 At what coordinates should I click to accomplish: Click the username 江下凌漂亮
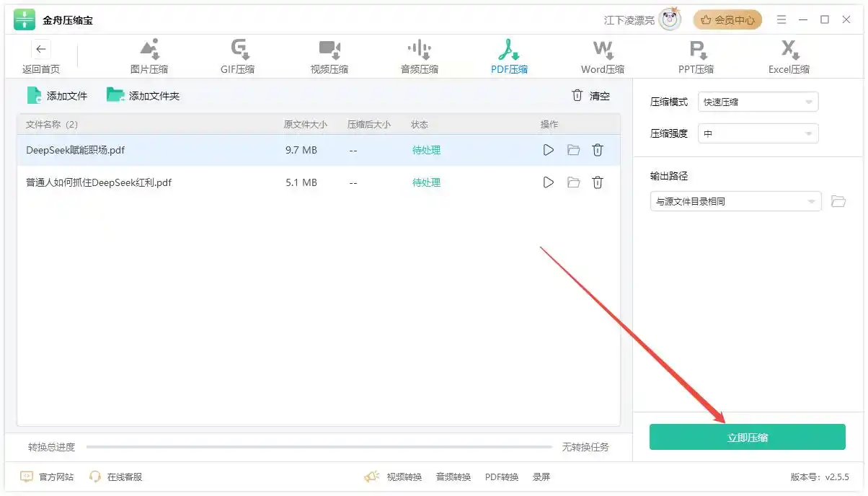629,20
